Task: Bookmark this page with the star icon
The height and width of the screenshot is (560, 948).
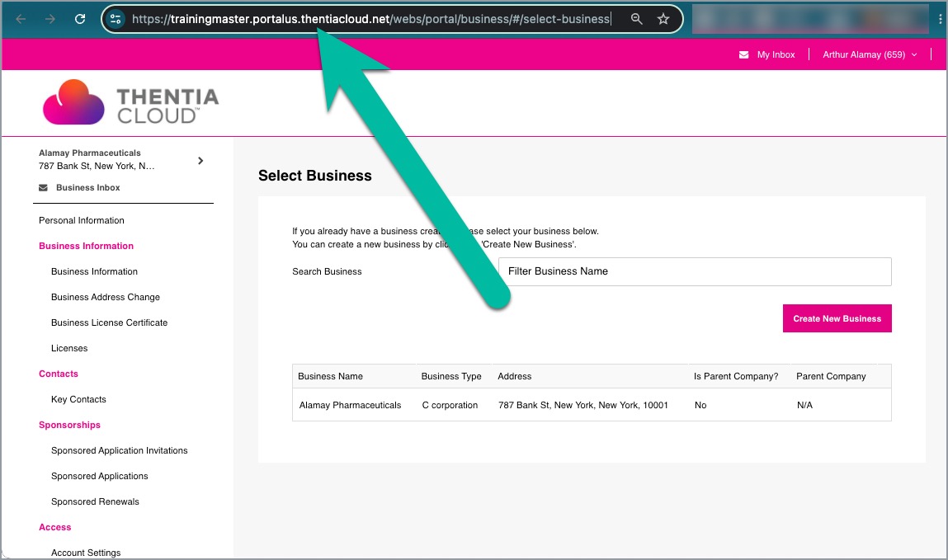Action: (x=663, y=19)
